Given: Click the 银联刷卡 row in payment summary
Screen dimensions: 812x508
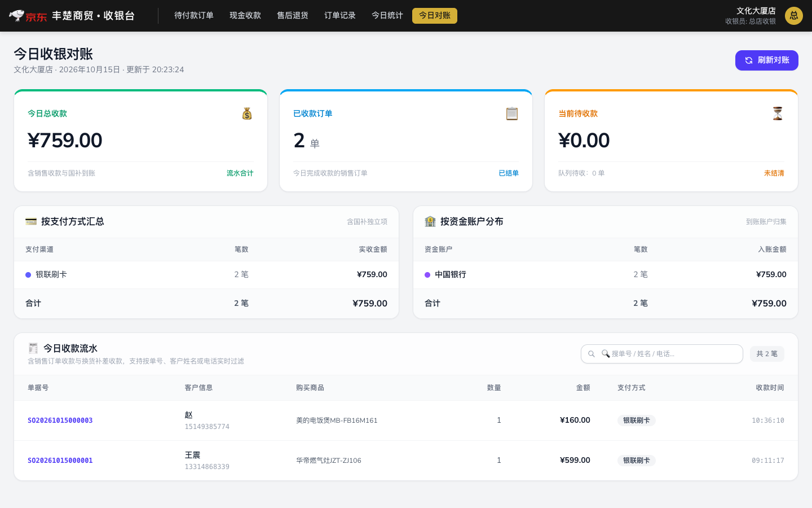Looking at the screenshot, I should [x=206, y=275].
